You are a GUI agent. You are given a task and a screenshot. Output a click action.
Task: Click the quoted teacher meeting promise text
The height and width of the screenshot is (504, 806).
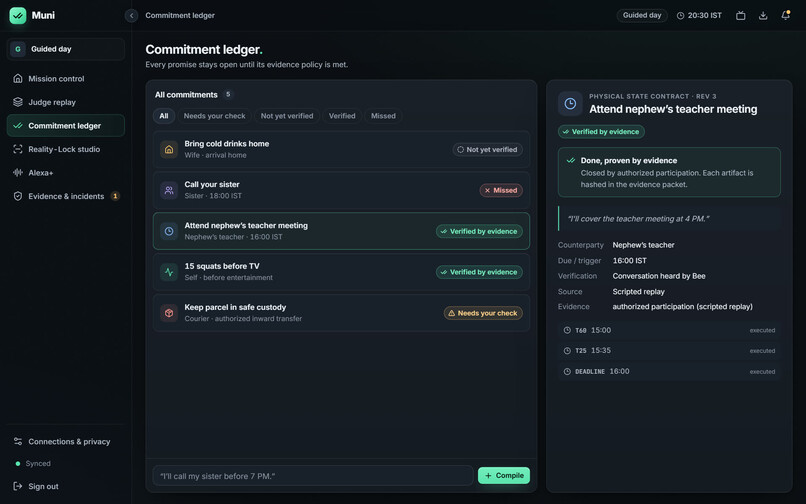pos(638,219)
